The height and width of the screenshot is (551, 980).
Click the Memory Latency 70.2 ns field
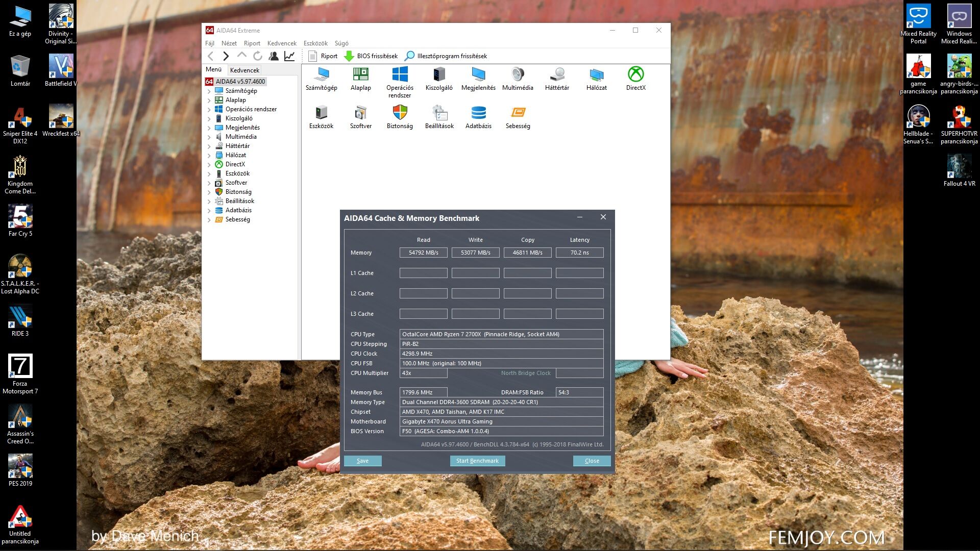point(580,253)
